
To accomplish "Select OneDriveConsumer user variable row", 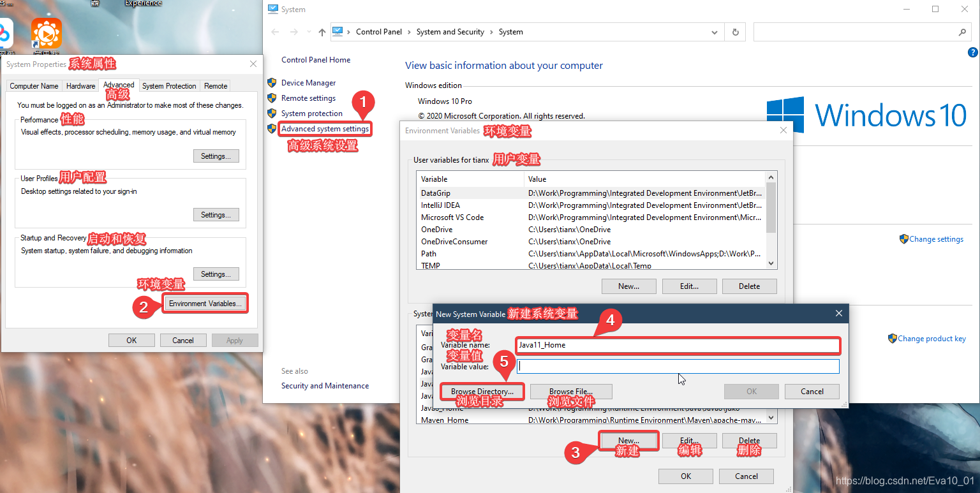I will click(x=591, y=242).
